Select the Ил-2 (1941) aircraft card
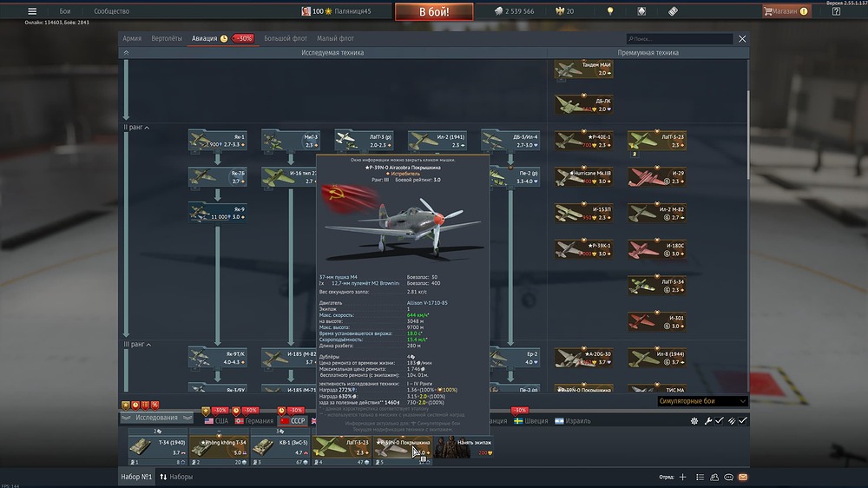Viewport: 868px width, 488px height. (437, 140)
